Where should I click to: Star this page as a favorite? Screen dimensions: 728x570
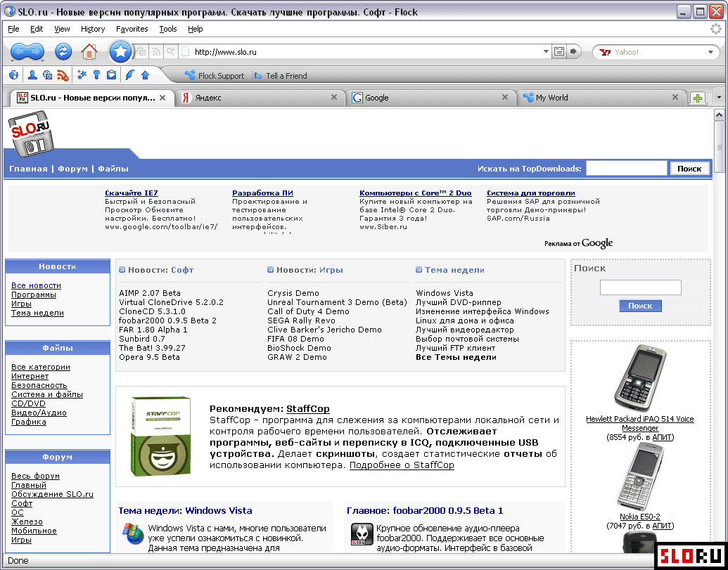click(x=121, y=51)
